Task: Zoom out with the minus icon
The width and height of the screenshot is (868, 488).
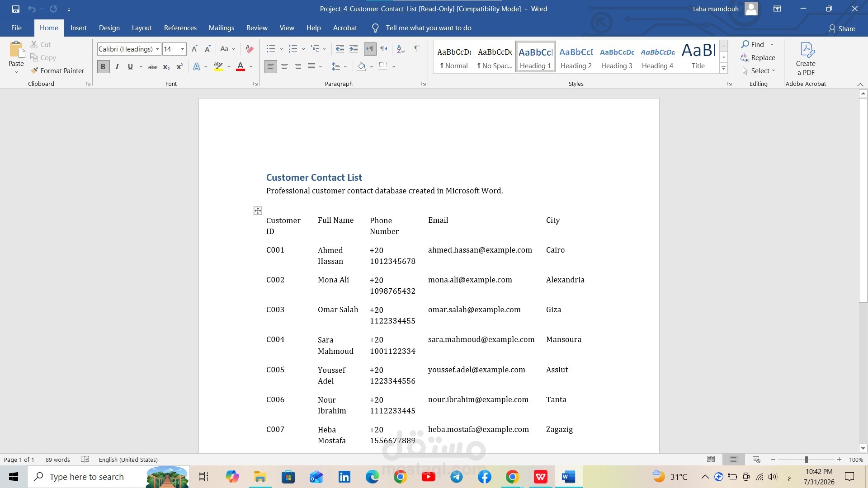Action: (x=773, y=460)
